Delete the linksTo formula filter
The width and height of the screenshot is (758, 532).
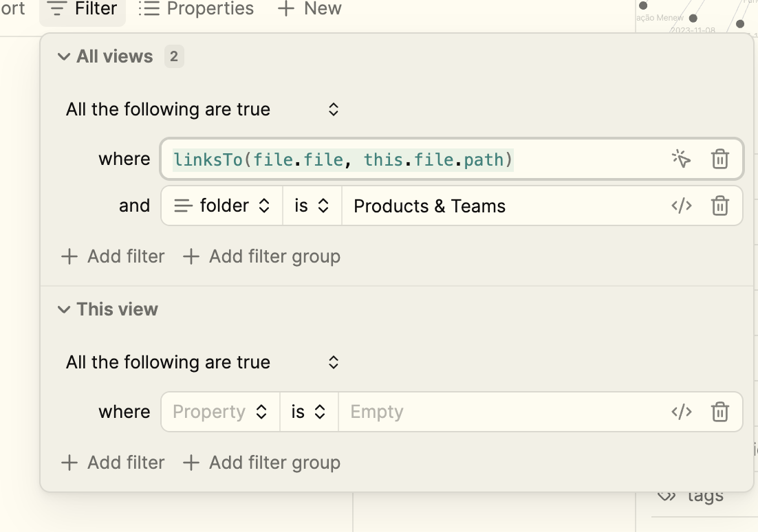(x=719, y=159)
